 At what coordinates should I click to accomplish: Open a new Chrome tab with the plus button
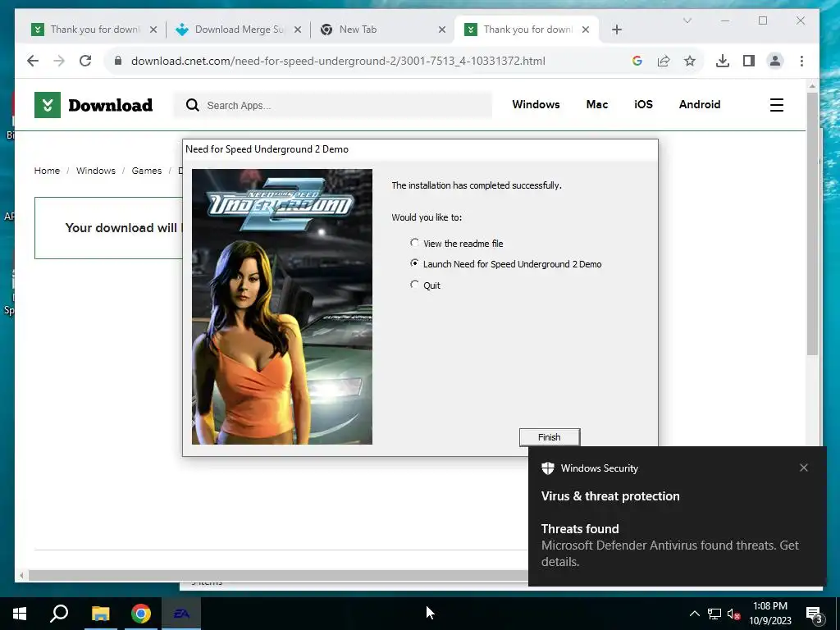[x=617, y=30]
